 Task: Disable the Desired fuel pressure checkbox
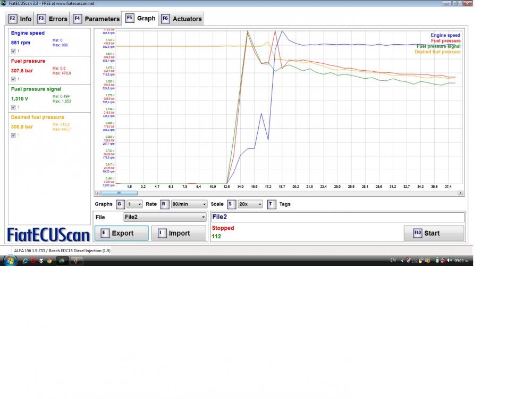click(x=13, y=135)
